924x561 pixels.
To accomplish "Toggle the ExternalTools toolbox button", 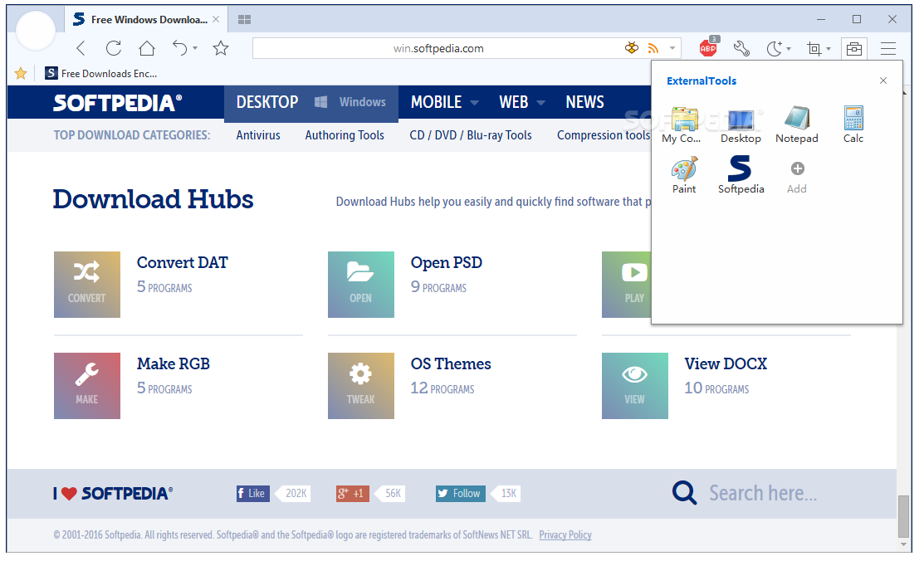I will (x=854, y=48).
